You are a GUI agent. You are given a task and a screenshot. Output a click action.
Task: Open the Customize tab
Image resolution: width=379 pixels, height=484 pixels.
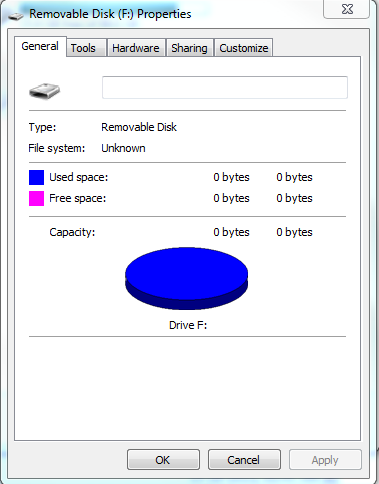pos(244,48)
